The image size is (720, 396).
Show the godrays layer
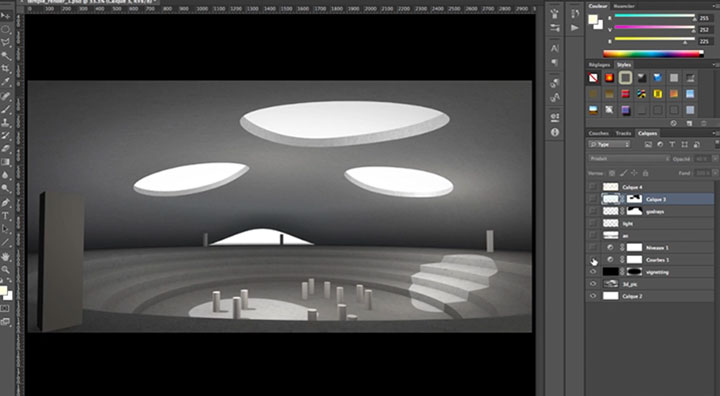tap(593, 211)
